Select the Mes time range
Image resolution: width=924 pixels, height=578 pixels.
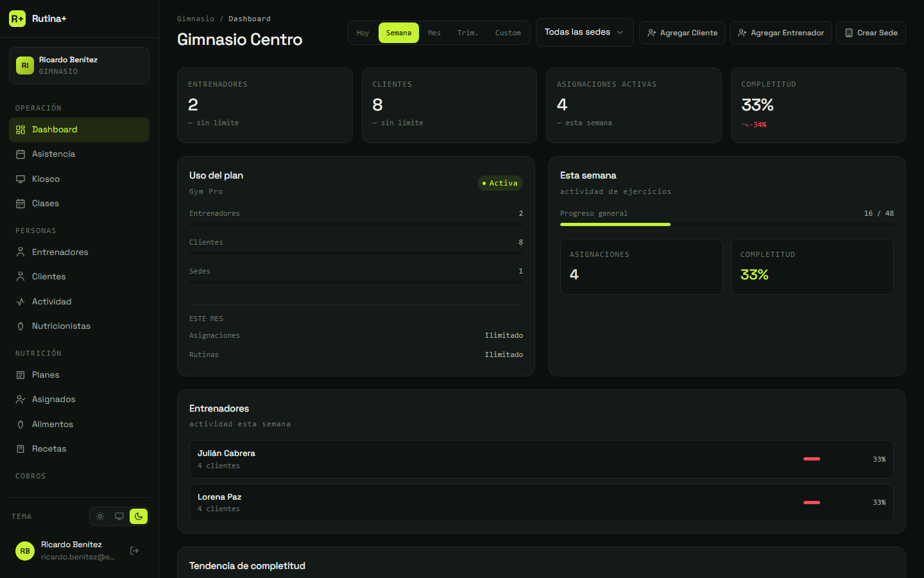tap(434, 33)
